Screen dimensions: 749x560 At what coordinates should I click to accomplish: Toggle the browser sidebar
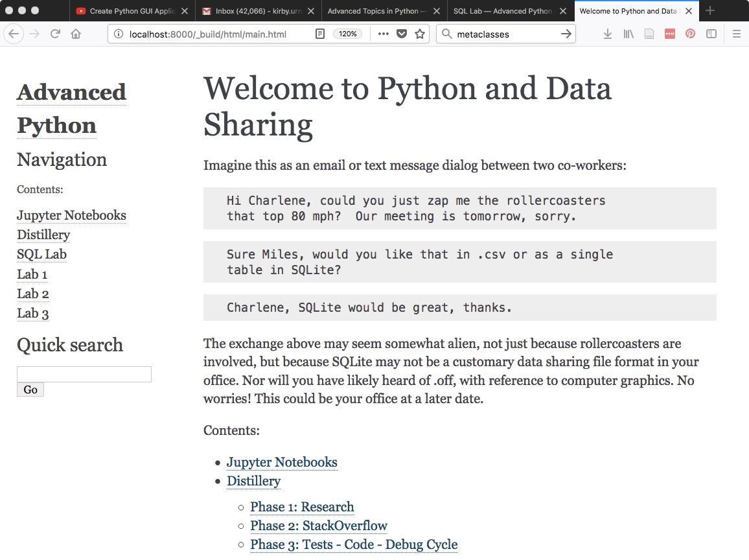click(x=711, y=34)
